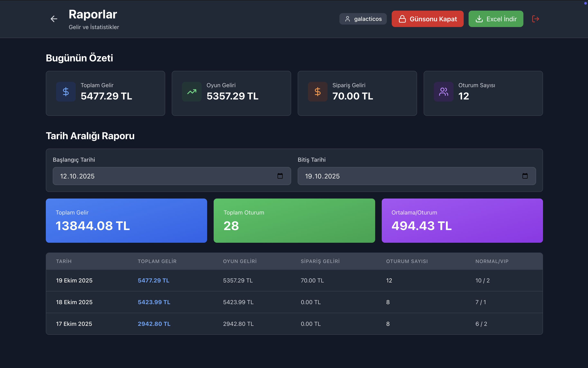Open the calendar picker for Başlangıç Tarihi
The image size is (588, 368).
tap(280, 176)
